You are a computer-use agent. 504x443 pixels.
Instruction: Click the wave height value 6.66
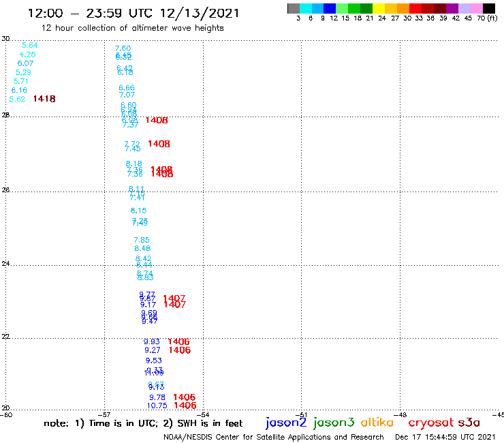click(127, 87)
